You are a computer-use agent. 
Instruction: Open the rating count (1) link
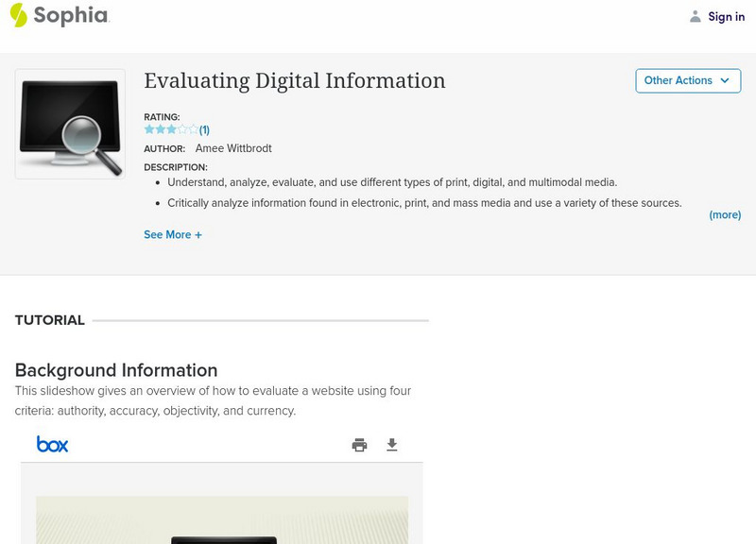[204, 130]
